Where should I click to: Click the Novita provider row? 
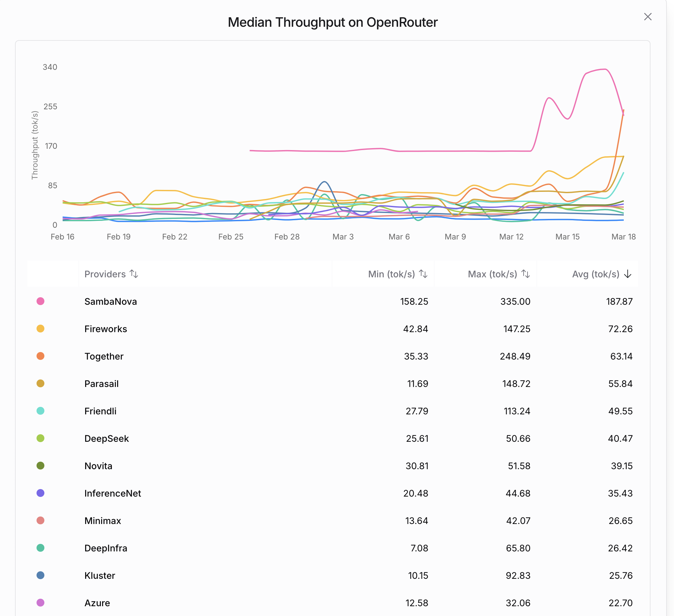[333, 466]
